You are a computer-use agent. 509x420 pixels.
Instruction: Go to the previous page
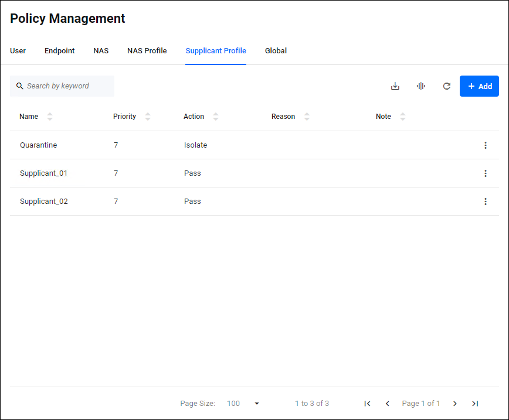point(388,404)
